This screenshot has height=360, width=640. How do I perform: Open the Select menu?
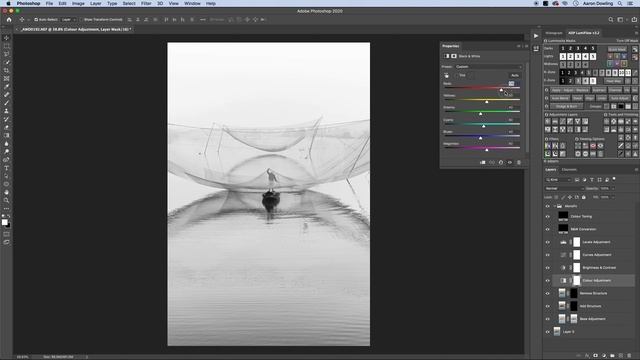tap(129, 3)
